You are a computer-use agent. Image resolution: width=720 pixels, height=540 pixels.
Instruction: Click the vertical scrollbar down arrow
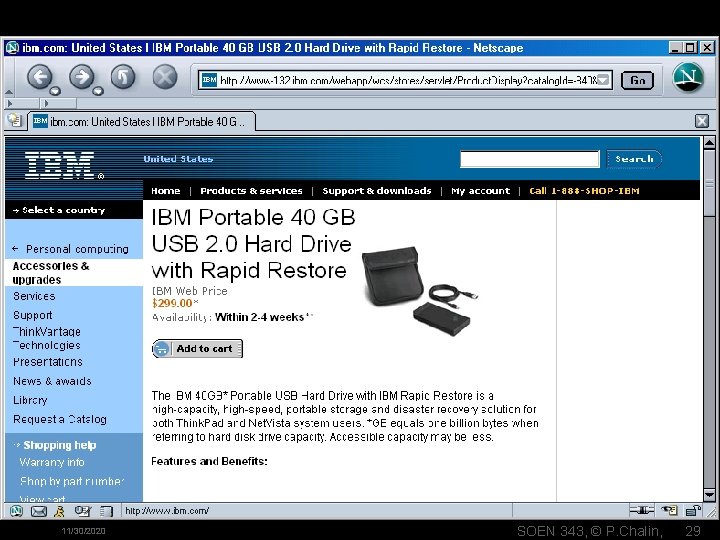tap(709, 495)
